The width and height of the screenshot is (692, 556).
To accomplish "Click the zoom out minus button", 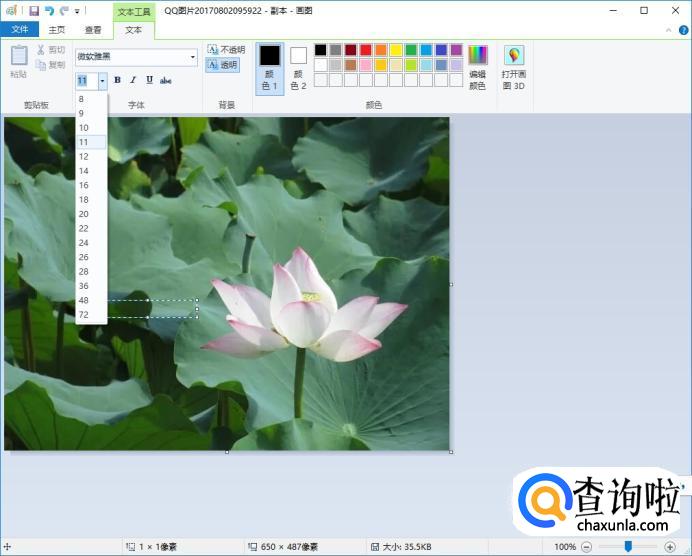I will (x=586, y=547).
